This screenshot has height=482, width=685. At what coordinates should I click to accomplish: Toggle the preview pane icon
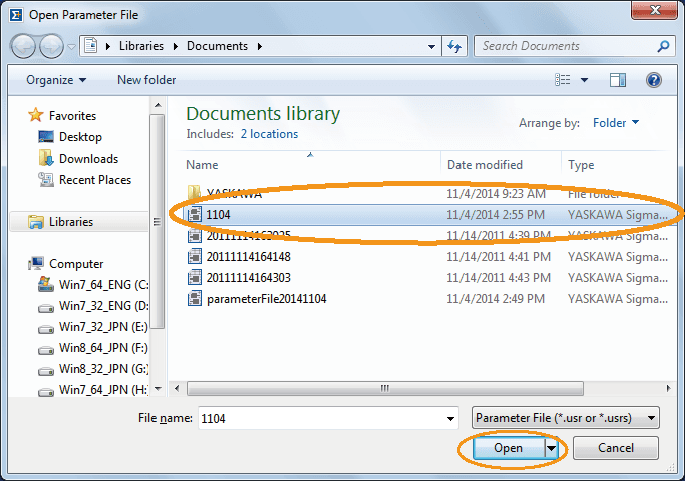click(x=618, y=80)
